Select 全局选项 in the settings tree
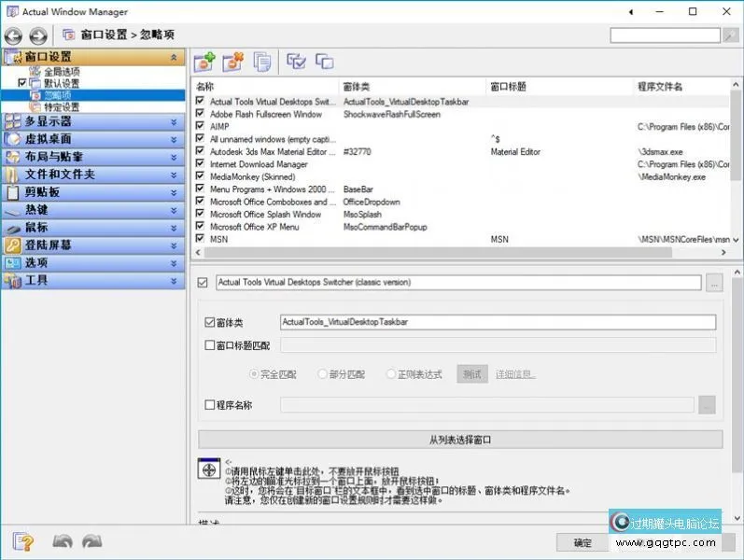Image resolution: width=744 pixels, height=560 pixels. tap(62, 71)
